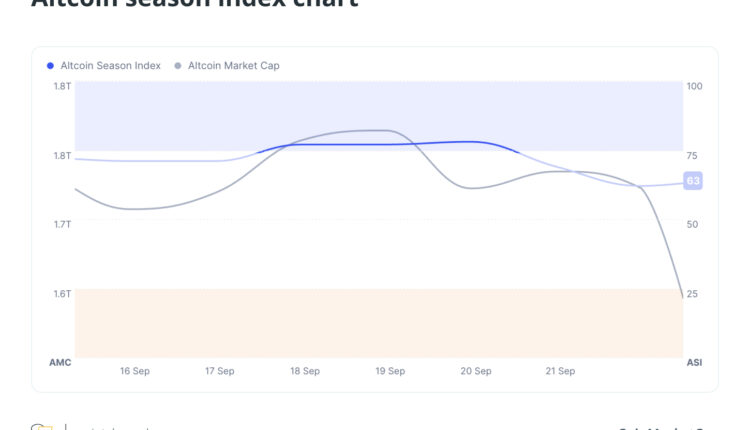Click the gray Altcoin Market Cap legend dot

pyautogui.click(x=178, y=66)
